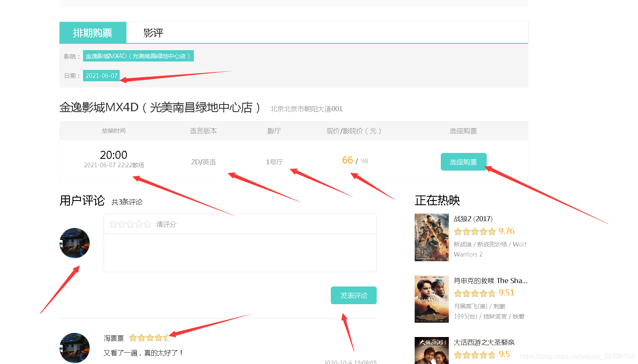
Task: Open the 影评 tab
Action: click(153, 32)
